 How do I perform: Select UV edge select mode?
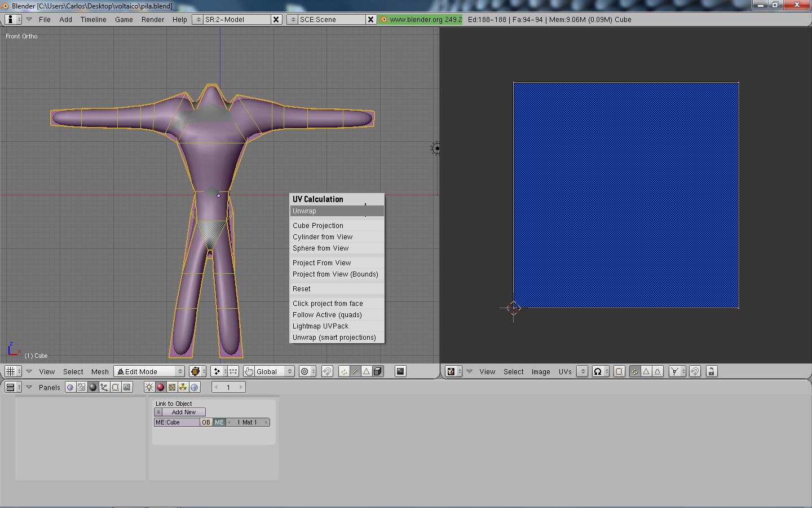pos(646,371)
